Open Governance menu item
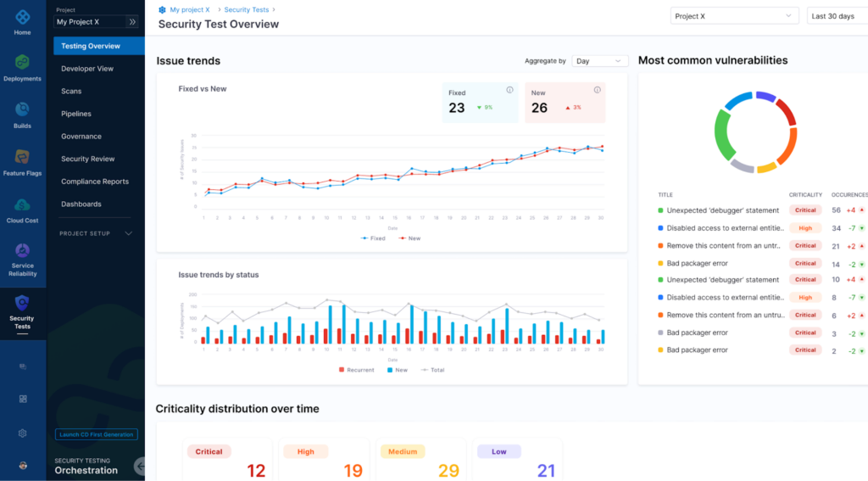 [x=81, y=137]
